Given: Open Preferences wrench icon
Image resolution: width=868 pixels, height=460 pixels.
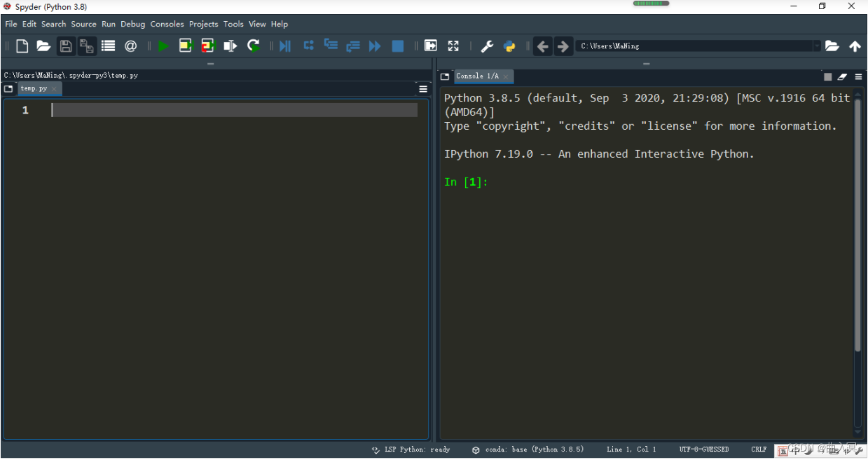Looking at the screenshot, I should 487,46.
